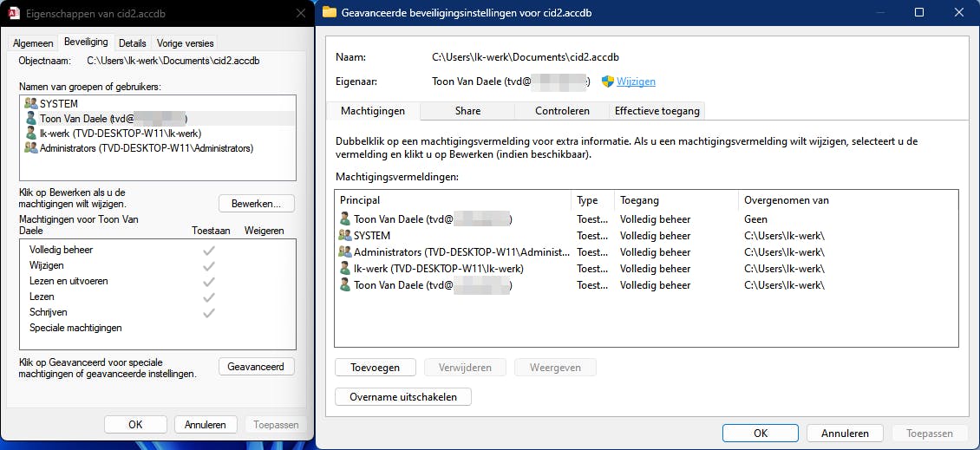Switch to the Share tab
Viewport: 980px width, 450px height.
click(467, 111)
